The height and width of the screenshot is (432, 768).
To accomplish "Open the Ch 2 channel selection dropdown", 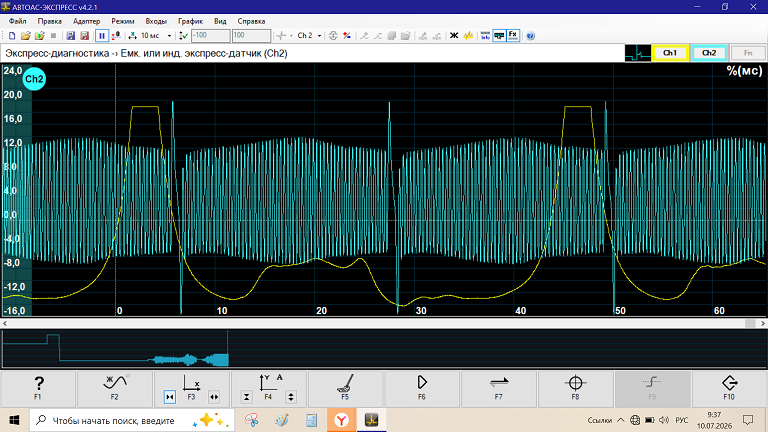I will click(x=319, y=36).
